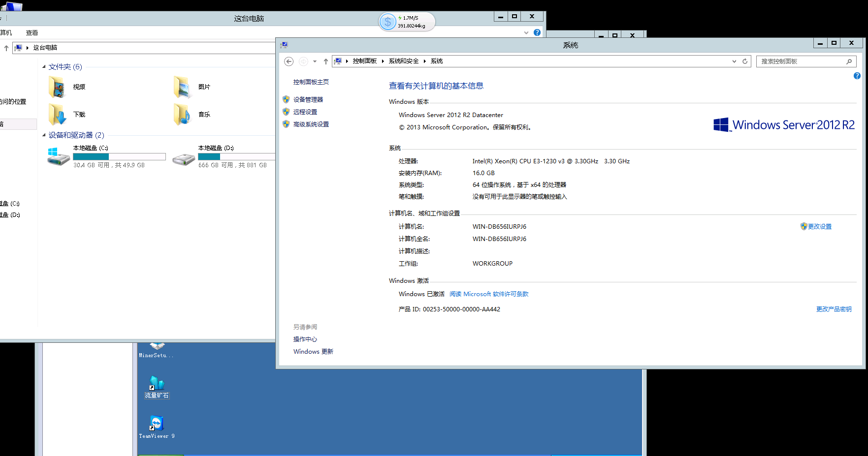The height and width of the screenshot is (456, 868).
Task: Select the Local Disk C: drive icon
Action: (58, 156)
